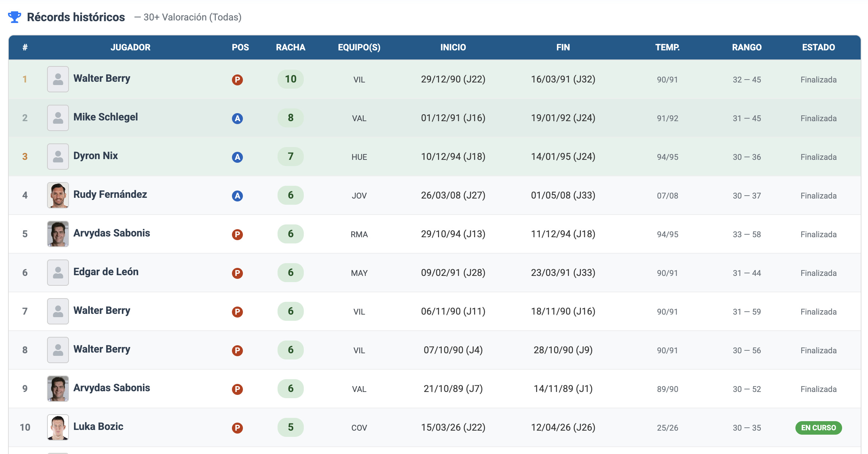
Task: Click Edgar de León's placeholder avatar
Action: [58, 273]
